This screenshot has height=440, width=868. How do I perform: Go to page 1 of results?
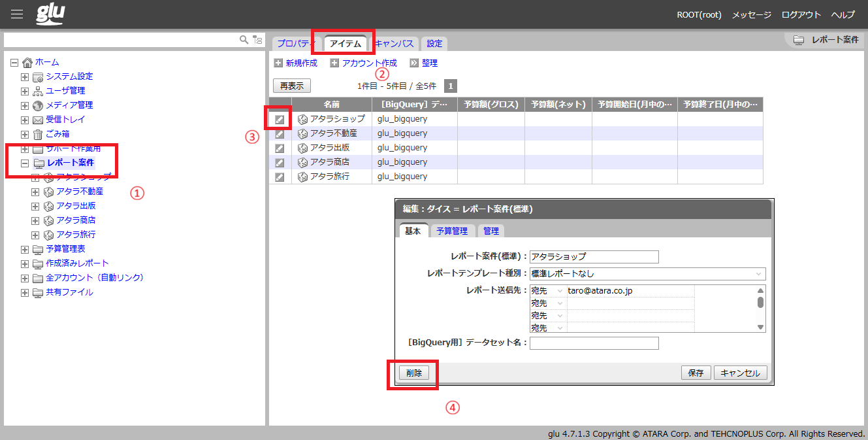tap(451, 86)
